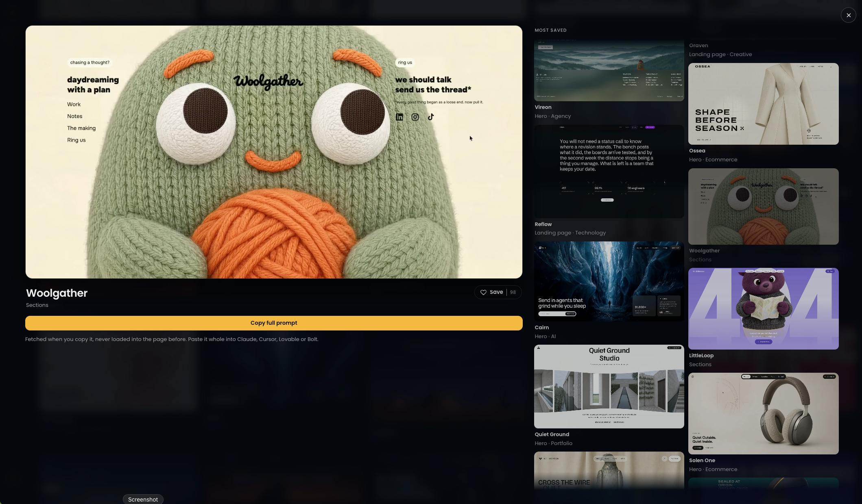The image size is (862, 504).
Task: Click the Ring us link in the preview menu
Action: coord(76,140)
